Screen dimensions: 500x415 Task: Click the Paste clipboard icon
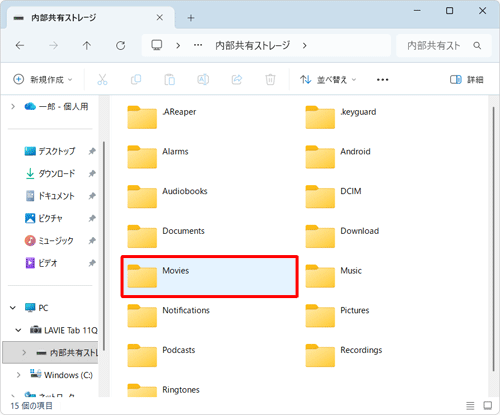(x=170, y=80)
